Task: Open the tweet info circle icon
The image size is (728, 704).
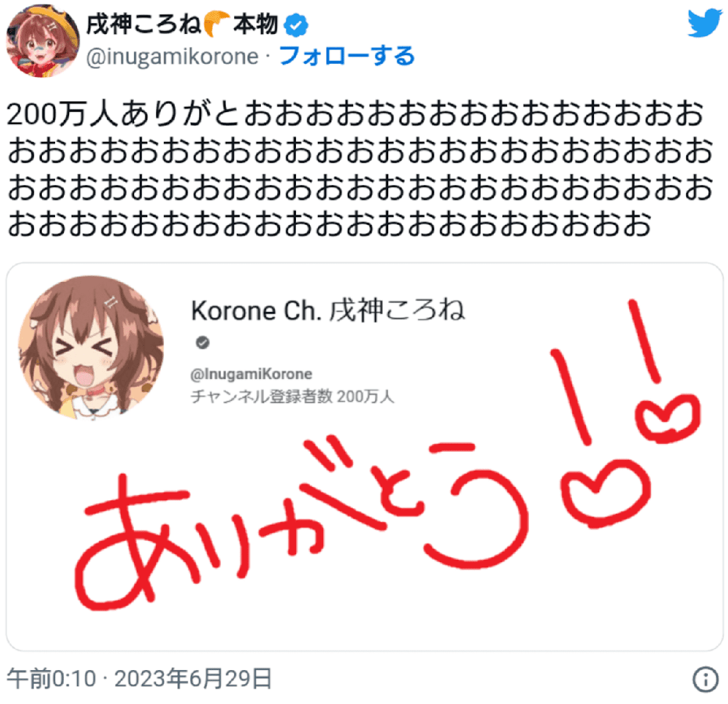Action: [x=705, y=679]
